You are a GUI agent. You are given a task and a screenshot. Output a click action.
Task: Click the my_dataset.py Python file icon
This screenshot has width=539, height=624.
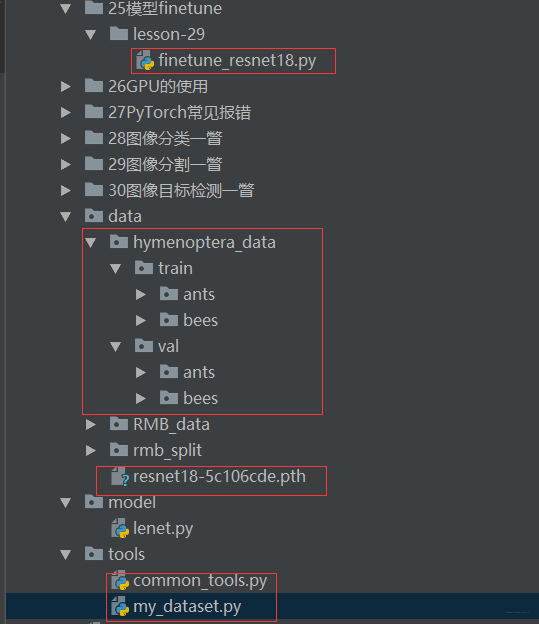[120, 606]
